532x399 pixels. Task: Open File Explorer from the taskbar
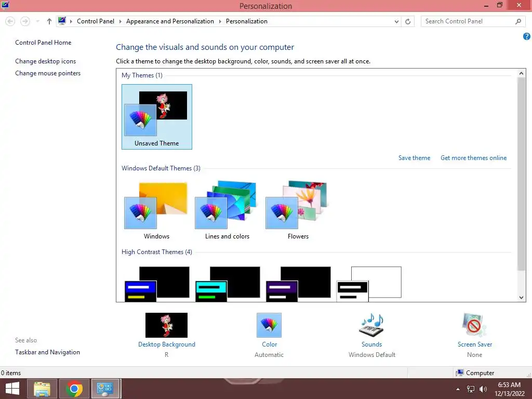(x=42, y=389)
